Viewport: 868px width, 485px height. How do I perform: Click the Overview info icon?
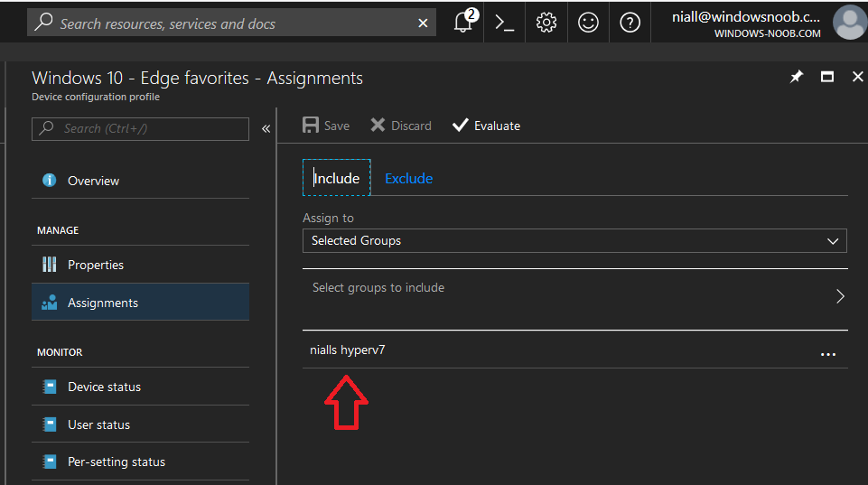50,181
